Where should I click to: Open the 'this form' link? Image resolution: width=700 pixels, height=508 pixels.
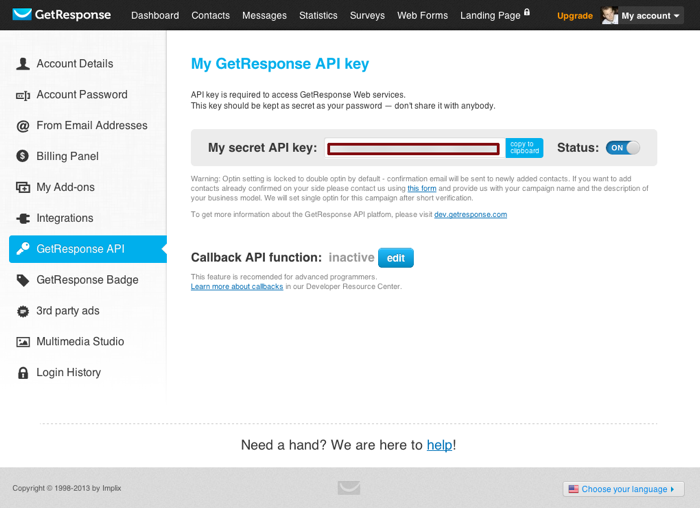(422, 188)
